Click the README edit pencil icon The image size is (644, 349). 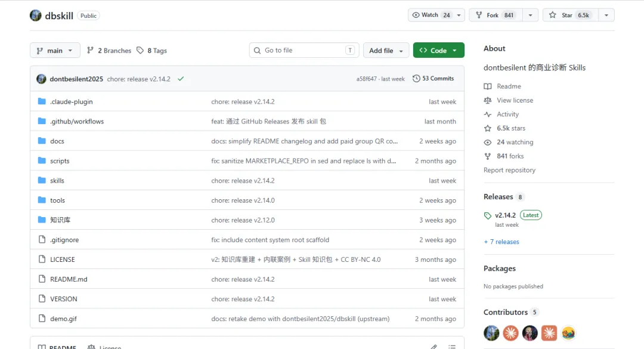pyautogui.click(x=434, y=347)
